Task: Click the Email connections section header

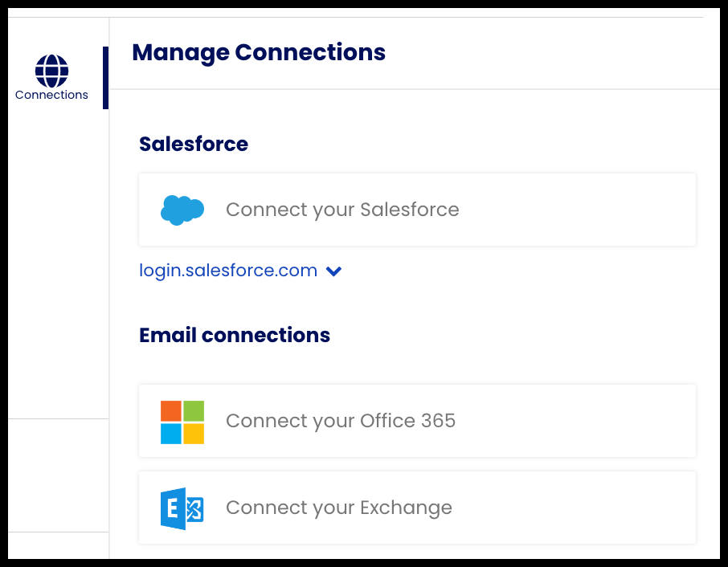Action: pyautogui.click(x=235, y=335)
